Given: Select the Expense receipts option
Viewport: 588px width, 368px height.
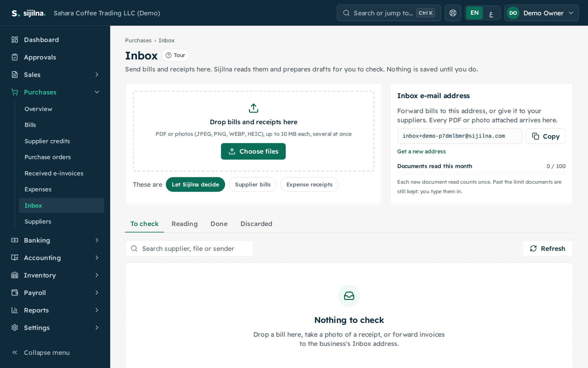Looking at the screenshot, I should click(309, 185).
